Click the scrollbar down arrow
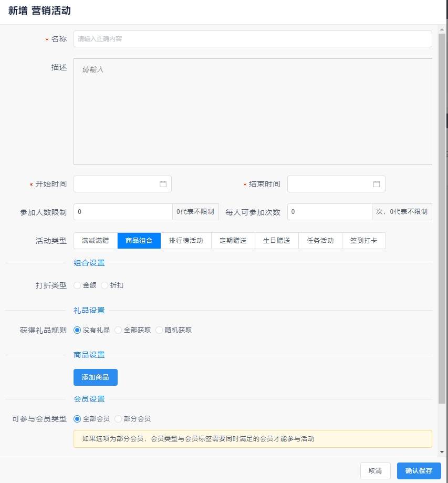The image size is (448, 483). coord(442,452)
